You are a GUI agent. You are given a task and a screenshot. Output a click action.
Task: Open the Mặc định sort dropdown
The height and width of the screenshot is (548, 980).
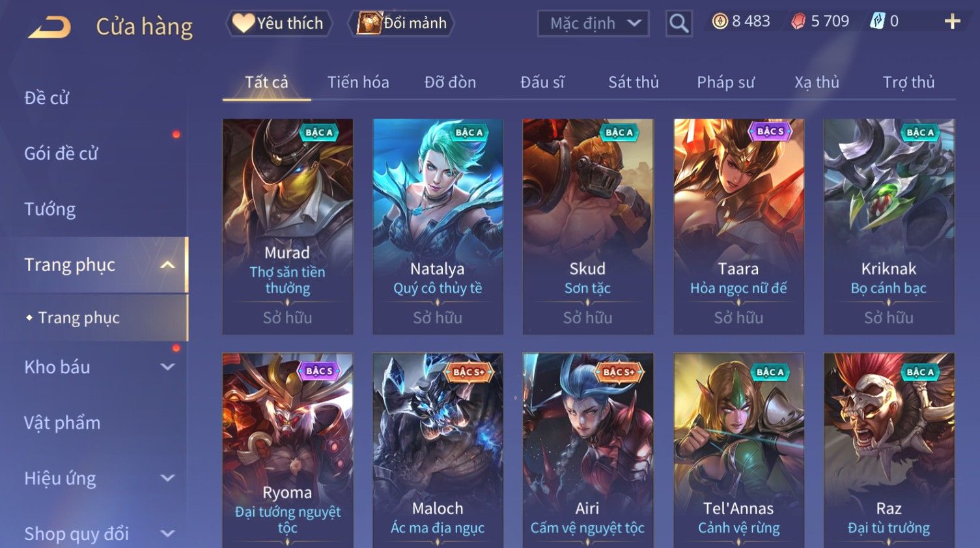(x=593, y=23)
